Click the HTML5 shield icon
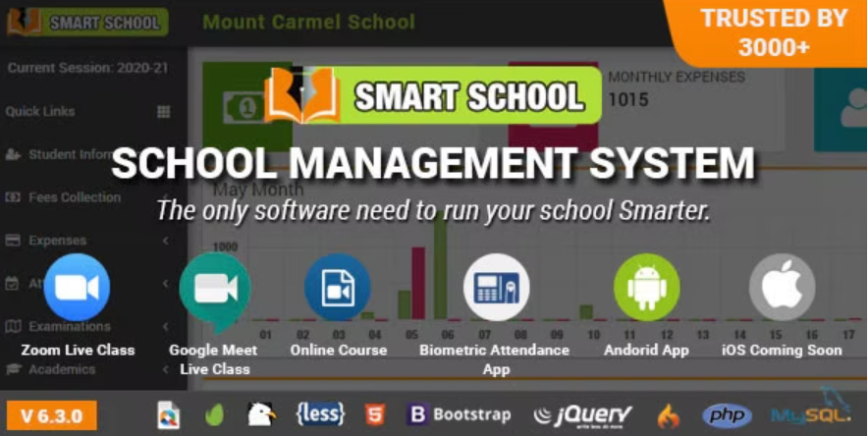 pos(375,414)
